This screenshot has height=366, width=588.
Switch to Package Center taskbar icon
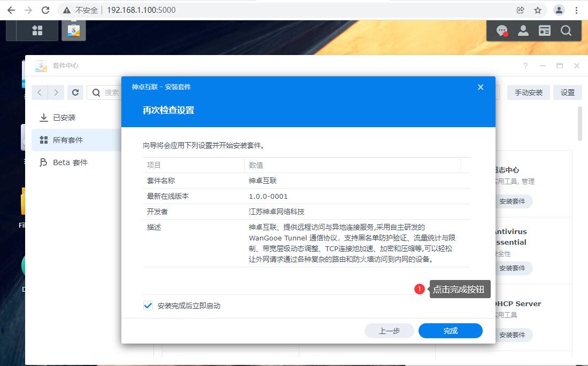coord(74,30)
